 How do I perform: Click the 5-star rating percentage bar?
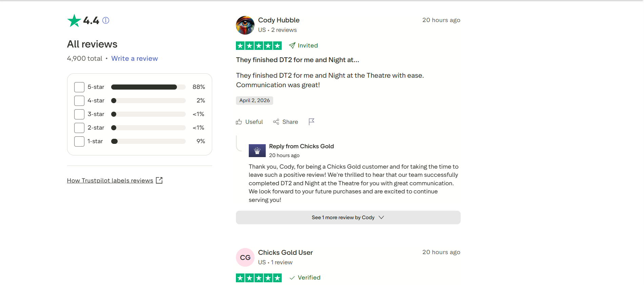[x=148, y=87]
